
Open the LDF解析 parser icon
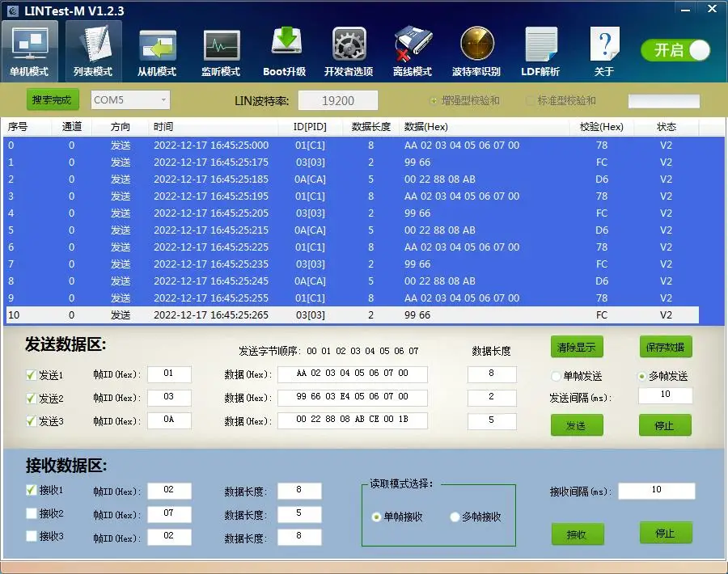(540, 50)
